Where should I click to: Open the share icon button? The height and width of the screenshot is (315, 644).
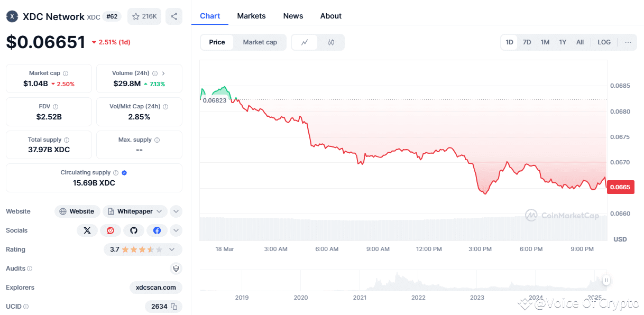[x=174, y=16]
